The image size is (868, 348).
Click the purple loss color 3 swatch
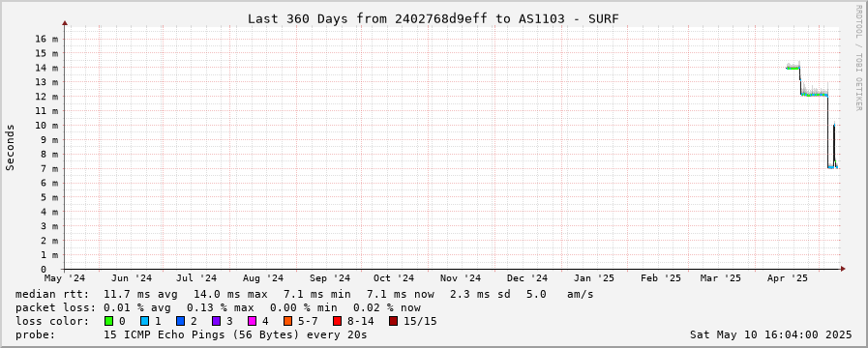[x=216, y=321]
